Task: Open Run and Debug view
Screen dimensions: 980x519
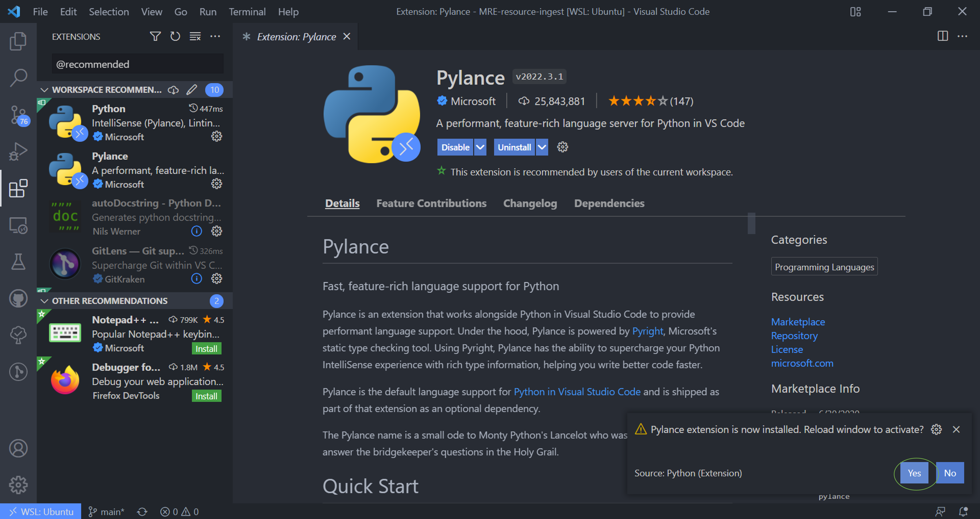Action: coord(18,151)
